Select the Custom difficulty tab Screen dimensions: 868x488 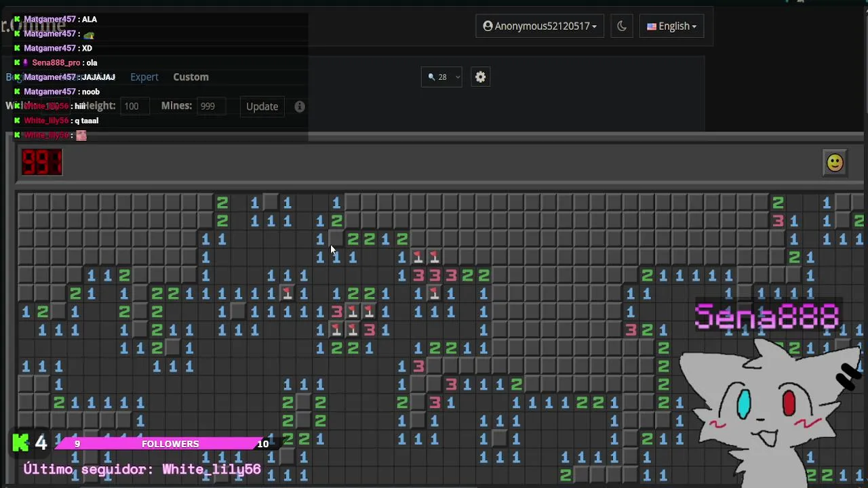pos(191,77)
